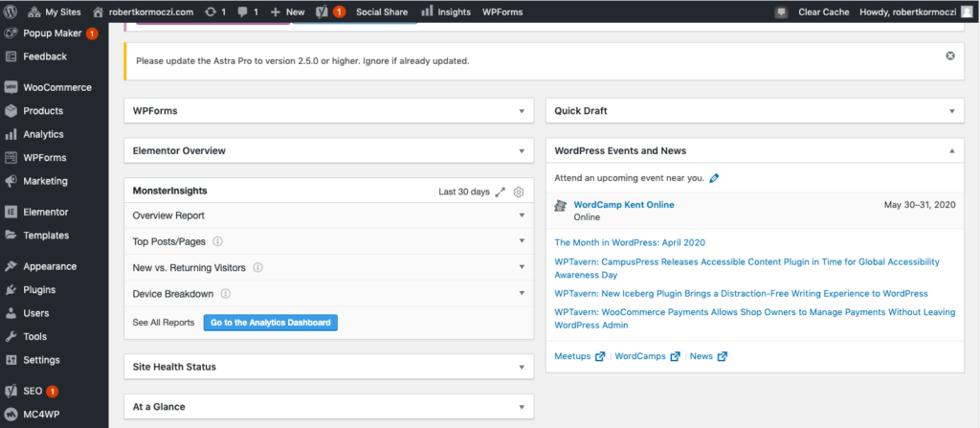The image size is (980, 428).
Task: Open WPTavern New Iceberg Plugin article
Action: [x=742, y=293]
